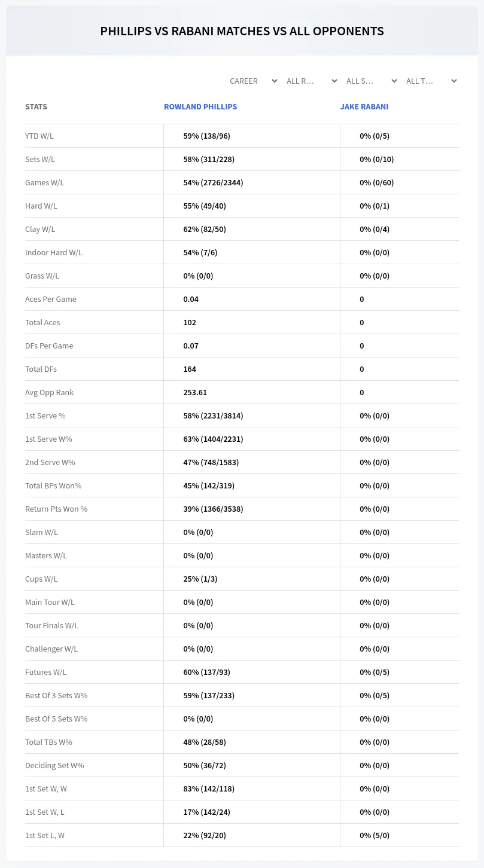Open Jake Rabani player profile link
This screenshot has height=868, width=484.
(x=364, y=106)
